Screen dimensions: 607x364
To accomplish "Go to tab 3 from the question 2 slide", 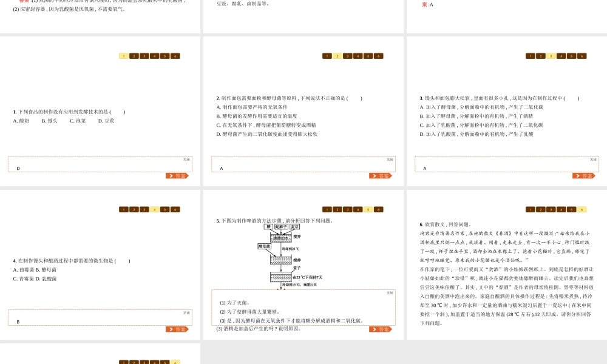I will (x=348, y=56).
